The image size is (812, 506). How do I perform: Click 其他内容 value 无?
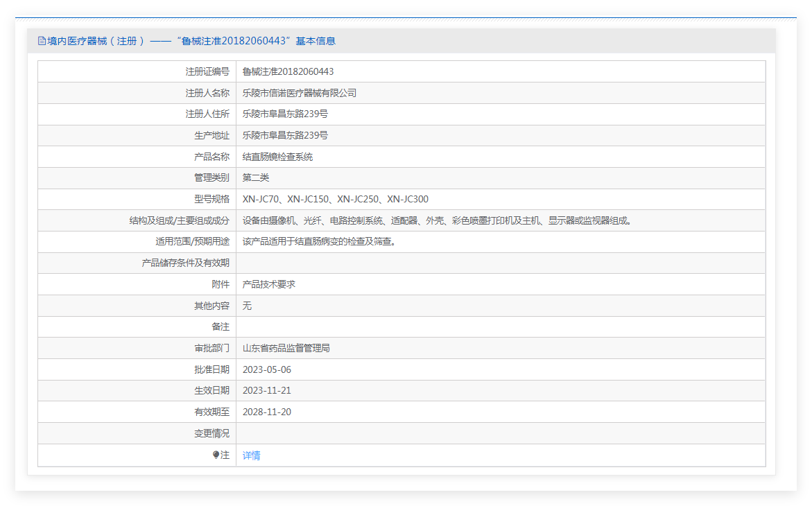coord(247,306)
